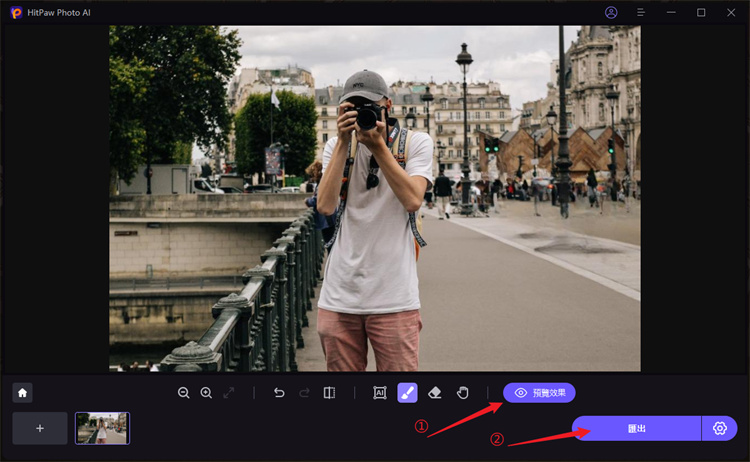Click the Home icon button
This screenshot has height=462, width=750.
click(x=23, y=393)
